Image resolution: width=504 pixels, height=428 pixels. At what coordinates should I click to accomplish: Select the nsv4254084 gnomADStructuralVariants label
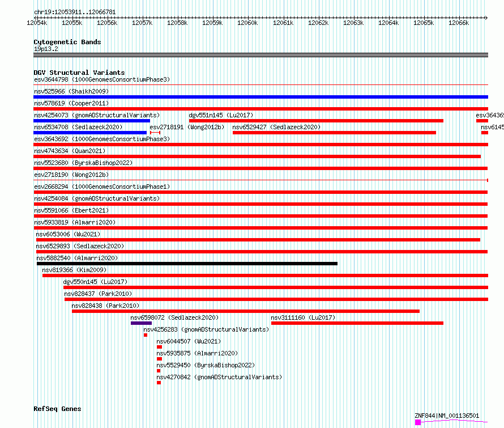tap(97, 198)
